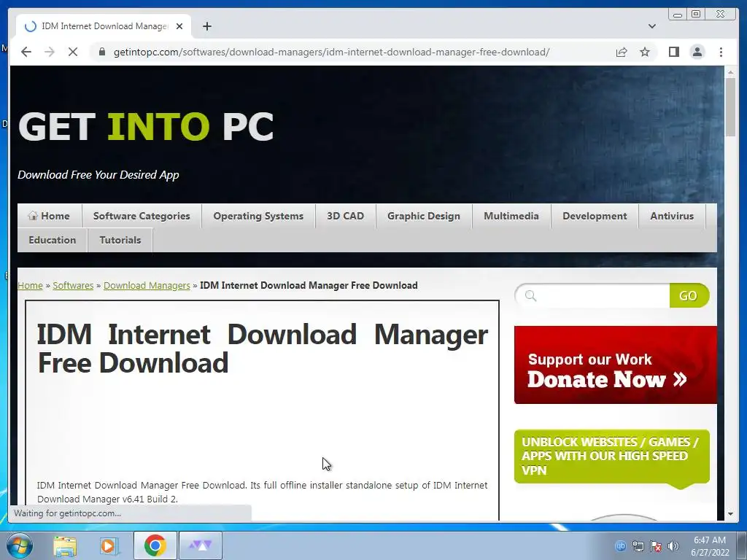This screenshot has height=560, width=747.
Task: Launch Windows Media Player from taskbar
Action: (109, 545)
